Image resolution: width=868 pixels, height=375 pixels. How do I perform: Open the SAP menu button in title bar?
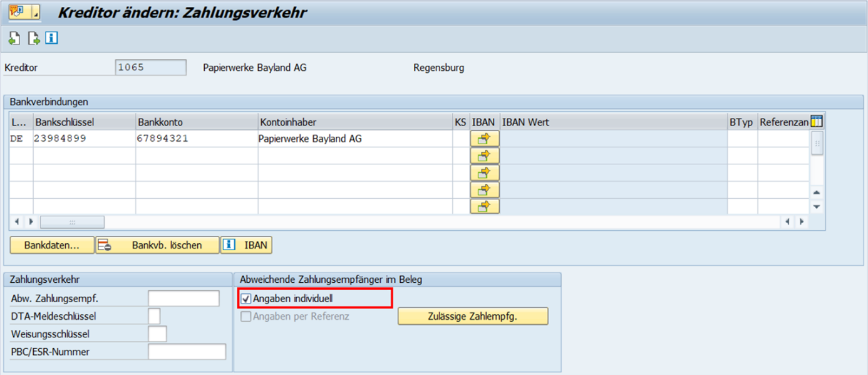coord(24,12)
